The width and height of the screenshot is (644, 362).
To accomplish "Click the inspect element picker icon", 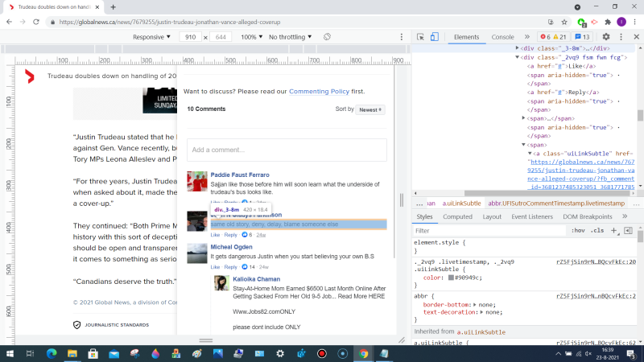I will pos(421,37).
